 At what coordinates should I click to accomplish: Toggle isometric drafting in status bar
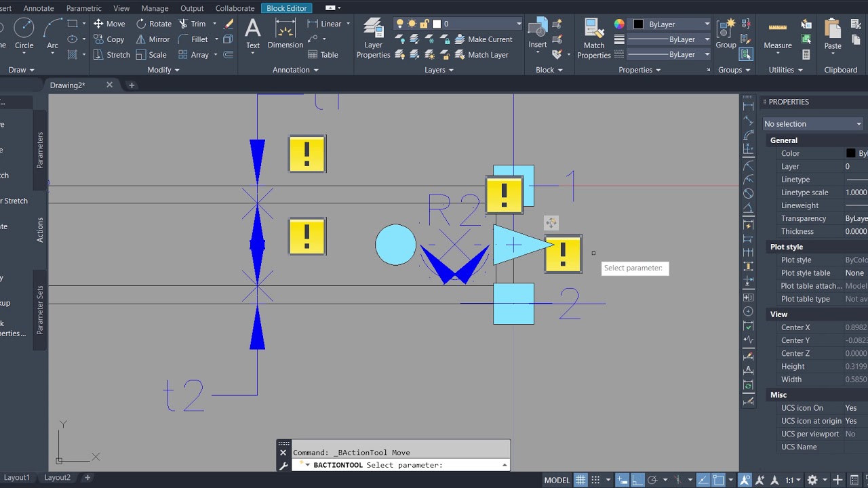pyautogui.click(x=677, y=480)
